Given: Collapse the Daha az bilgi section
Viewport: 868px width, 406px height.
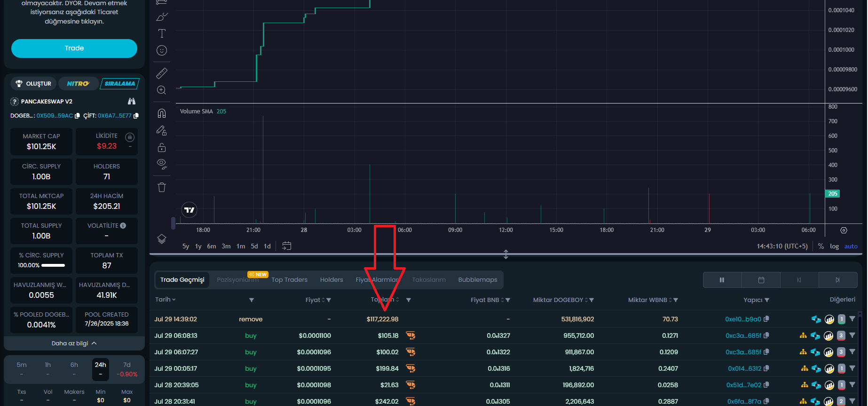Looking at the screenshot, I should (74, 343).
